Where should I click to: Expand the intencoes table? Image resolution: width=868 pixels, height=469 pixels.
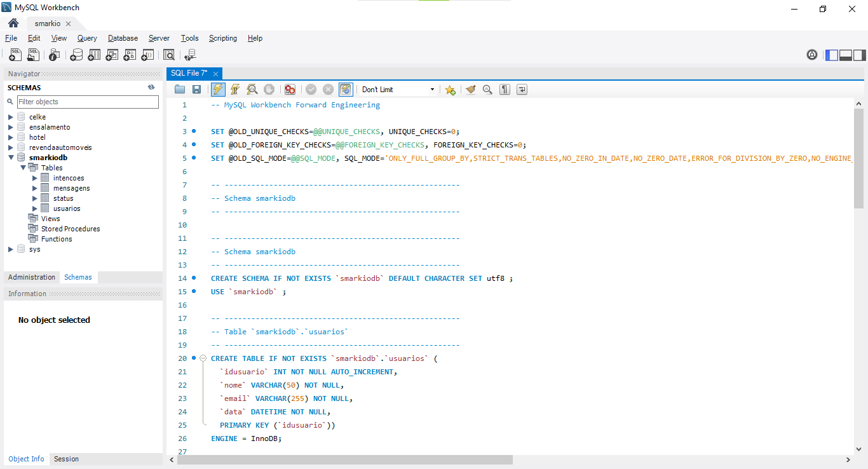click(x=35, y=178)
